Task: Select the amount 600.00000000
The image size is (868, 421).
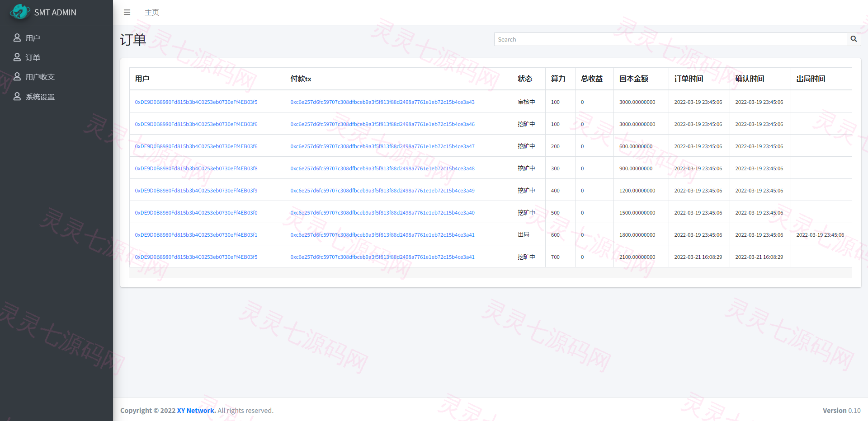Action: [x=636, y=146]
